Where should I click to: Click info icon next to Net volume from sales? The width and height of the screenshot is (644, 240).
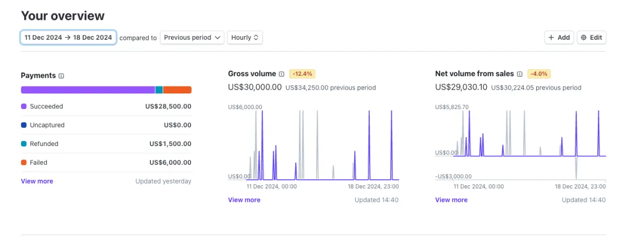pyautogui.click(x=520, y=74)
